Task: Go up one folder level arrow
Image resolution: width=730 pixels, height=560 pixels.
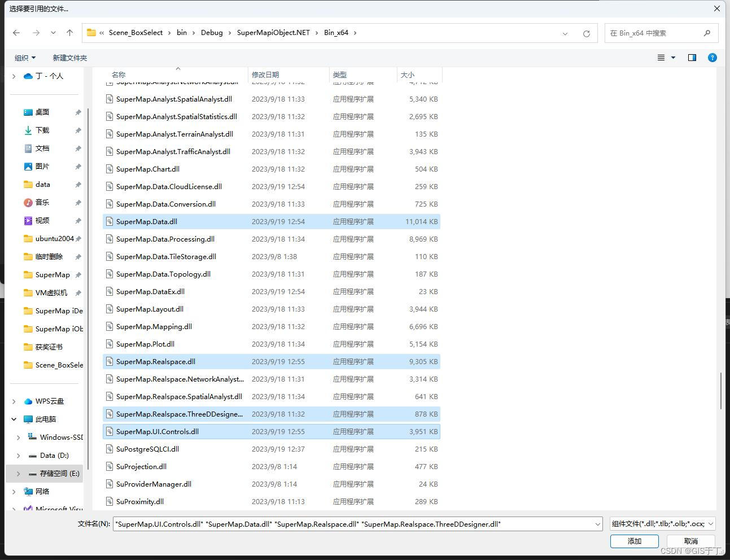Action: tap(69, 33)
